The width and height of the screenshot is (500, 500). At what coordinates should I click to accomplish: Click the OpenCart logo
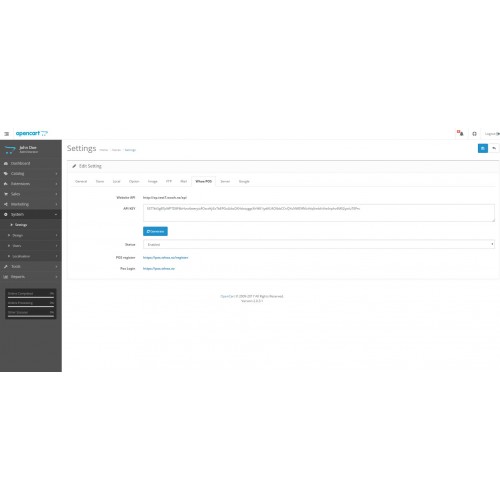coord(32,133)
